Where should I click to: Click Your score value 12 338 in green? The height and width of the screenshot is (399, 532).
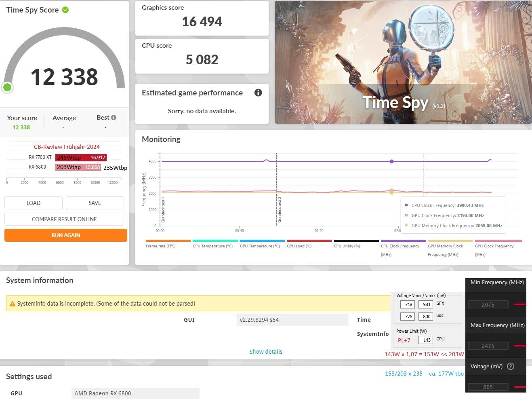[21, 127]
